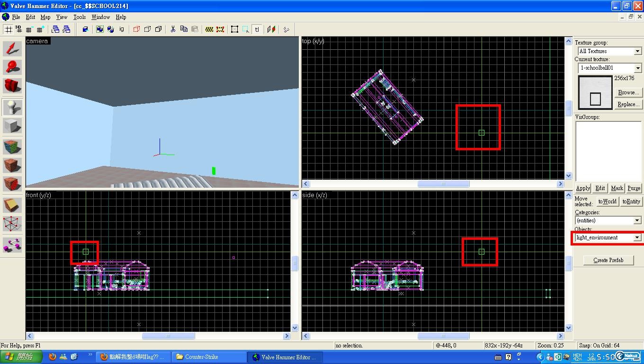Viewport: 644px width, 364px height.
Task: Expand the Texture group dropdown
Action: coord(637,51)
